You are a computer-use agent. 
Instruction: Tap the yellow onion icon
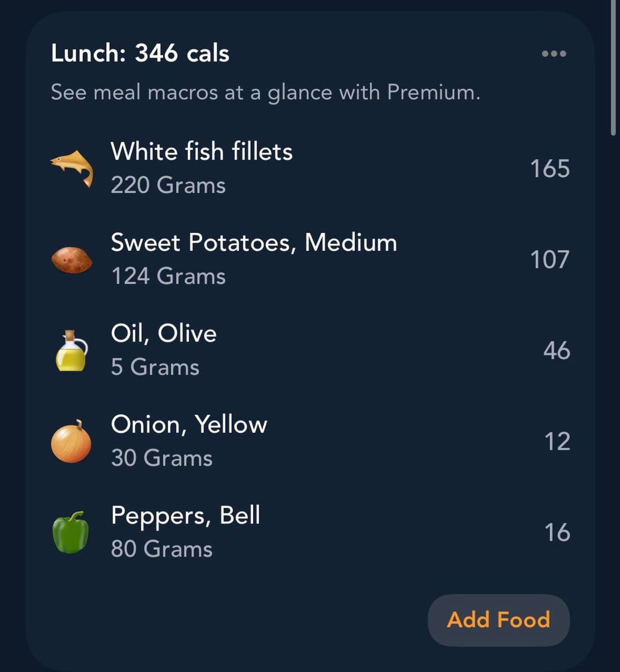[71, 442]
